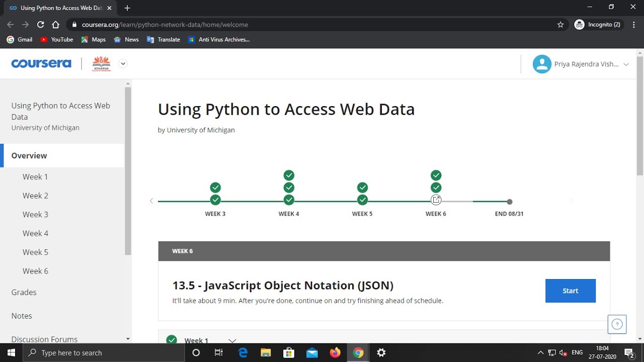Screen dimensions: 644x362
Task: Click the timeline previous arrow
Action: [x=151, y=201]
